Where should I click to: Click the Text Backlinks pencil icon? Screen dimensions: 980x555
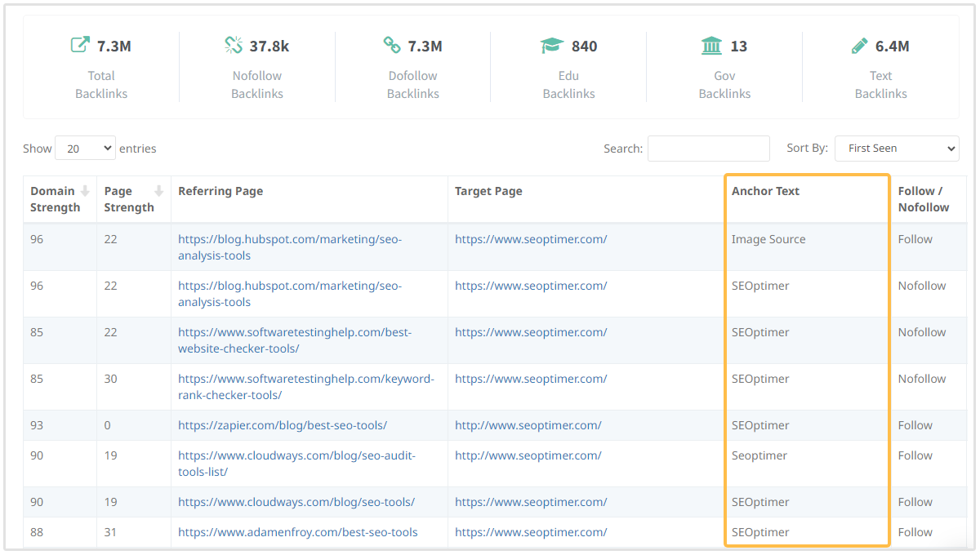859,46
